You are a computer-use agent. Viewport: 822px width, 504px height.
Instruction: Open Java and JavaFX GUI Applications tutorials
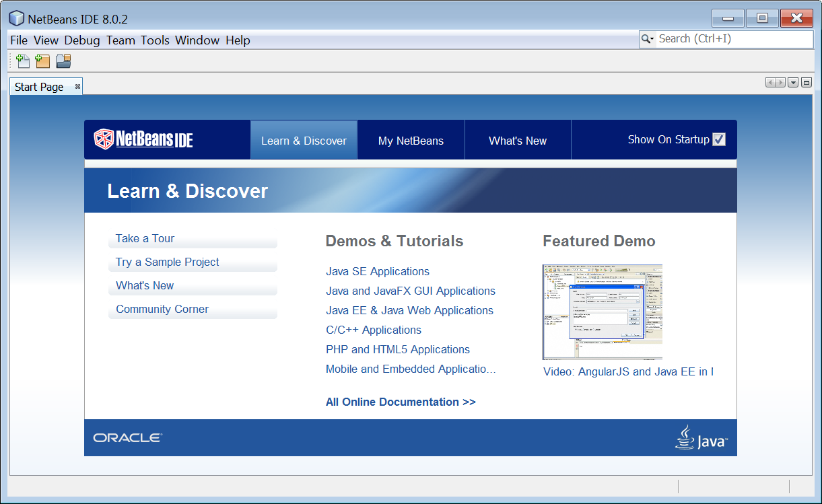coord(411,291)
